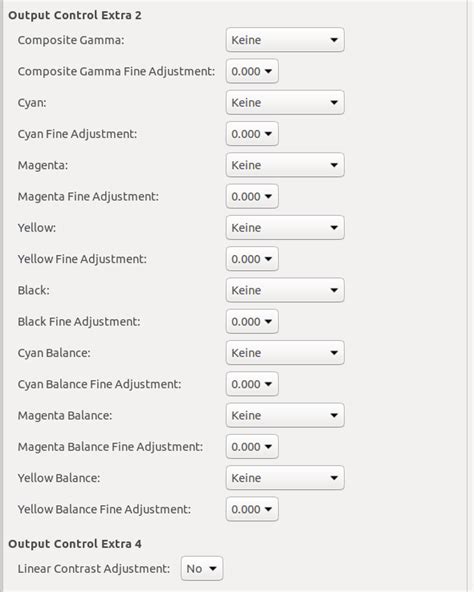474x592 pixels.
Task: Click the Output Control Extra 4 heading
Action: (x=75, y=544)
